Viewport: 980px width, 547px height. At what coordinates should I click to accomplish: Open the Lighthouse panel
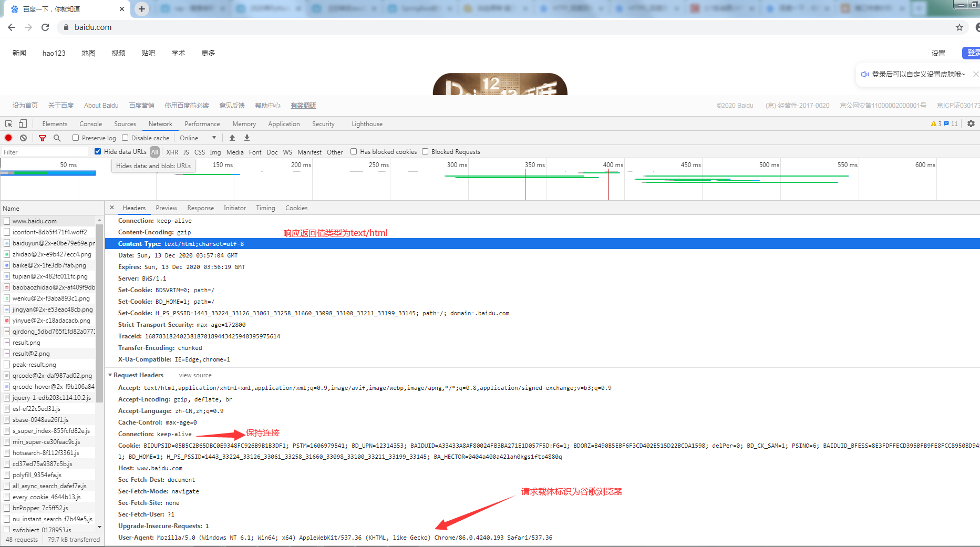point(367,124)
